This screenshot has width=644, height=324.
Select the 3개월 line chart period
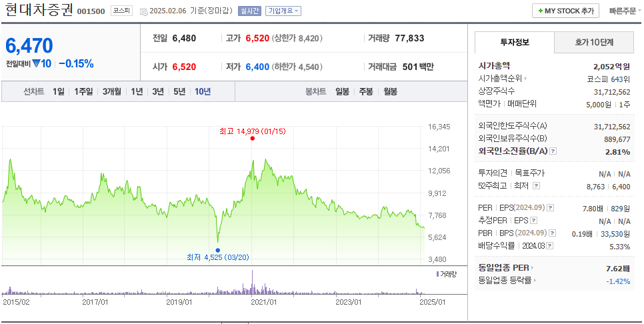point(112,91)
